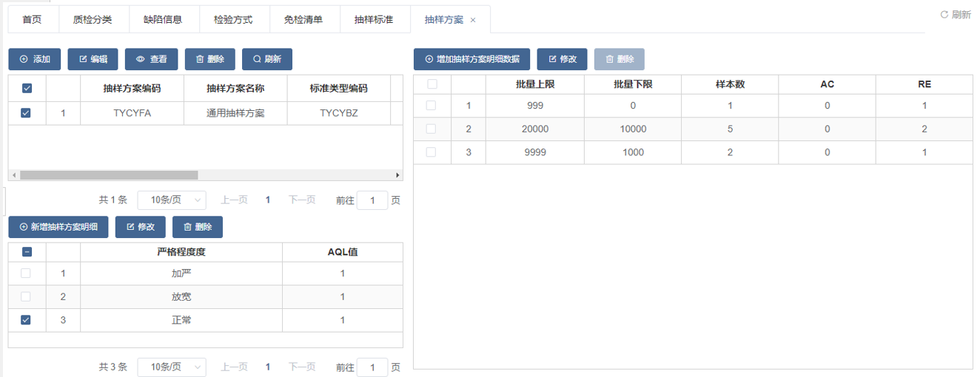
Task: Click 删除 button above 严格程度度 table
Action: (x=198, y=227)
